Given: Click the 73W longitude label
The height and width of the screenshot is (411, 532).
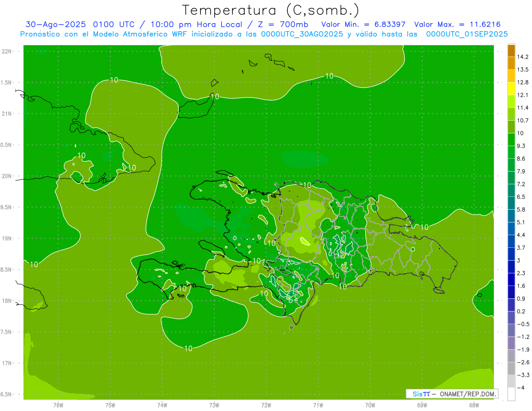Looking at the screenshot, I should click(214, 405).
